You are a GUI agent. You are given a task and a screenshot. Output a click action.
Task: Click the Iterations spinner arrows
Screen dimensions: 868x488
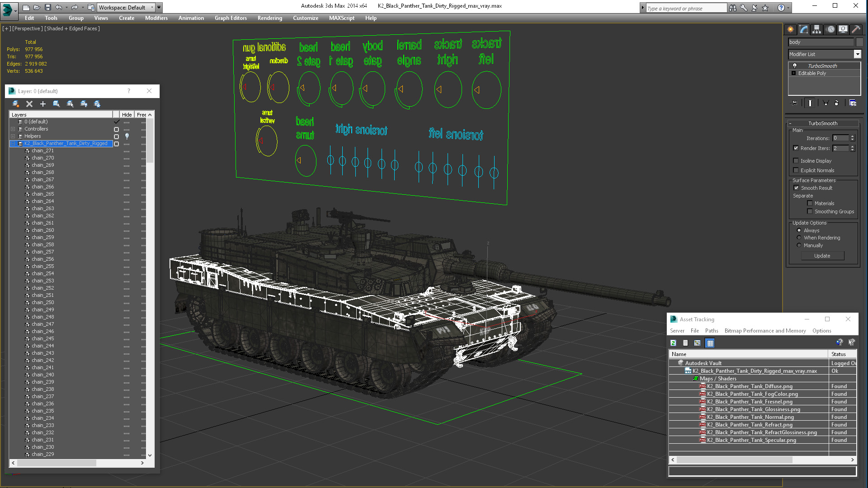coord(852,138)
